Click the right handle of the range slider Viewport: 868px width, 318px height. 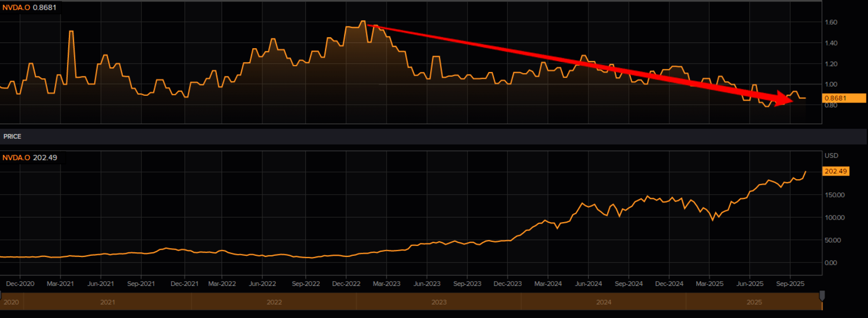coord(821,296)
